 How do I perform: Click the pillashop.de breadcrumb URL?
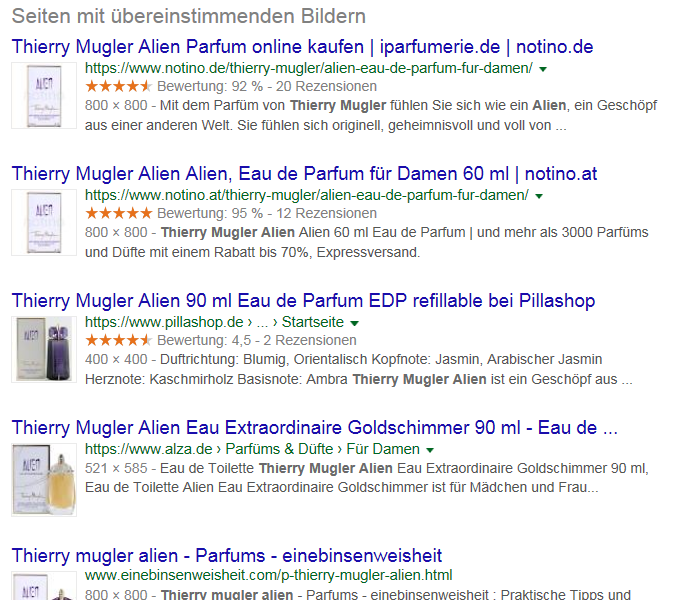(x=214, y=322)
